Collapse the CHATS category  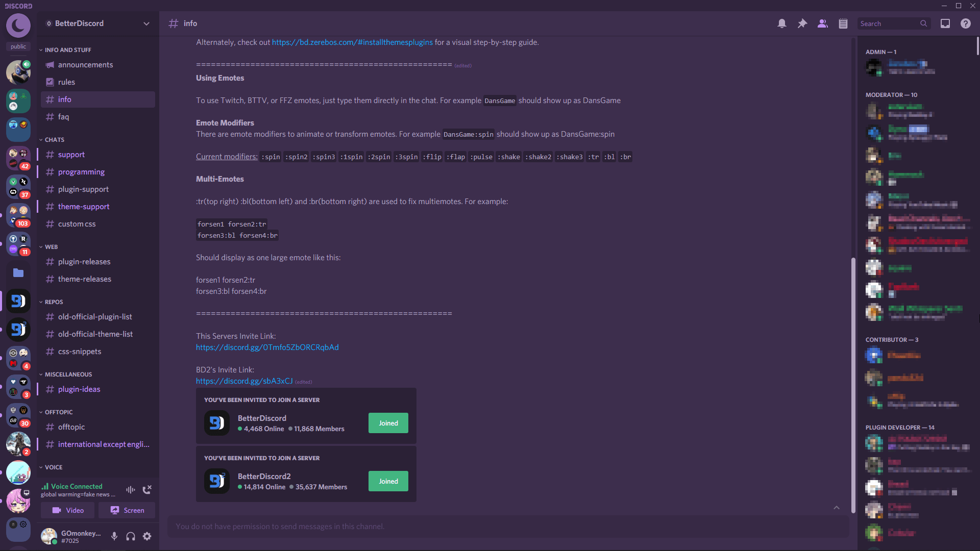54,140
